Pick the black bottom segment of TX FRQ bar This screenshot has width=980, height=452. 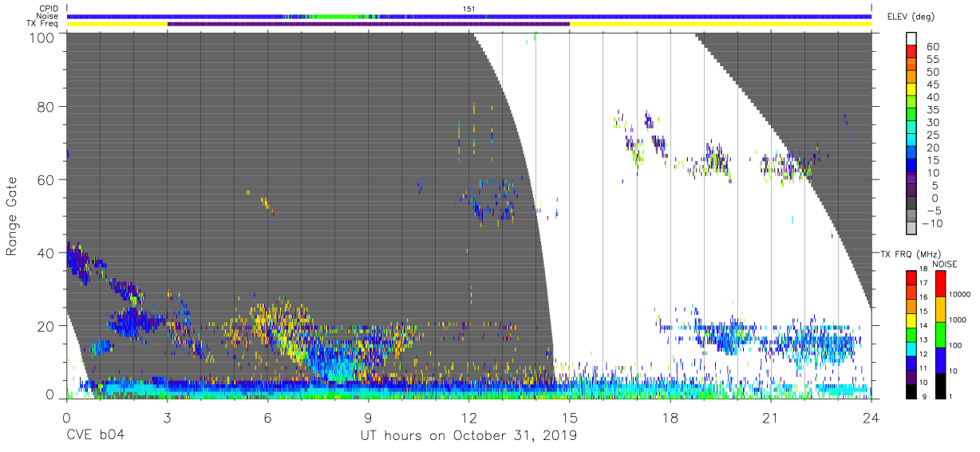pos(911,390)
